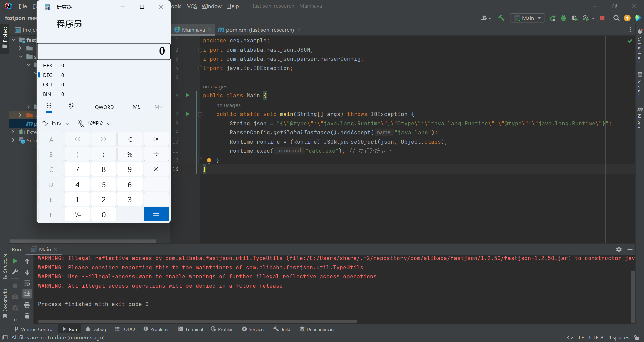644x342 pixels.
Task: Open the Main run configuration dropdown
Action: tap(528, 18)
